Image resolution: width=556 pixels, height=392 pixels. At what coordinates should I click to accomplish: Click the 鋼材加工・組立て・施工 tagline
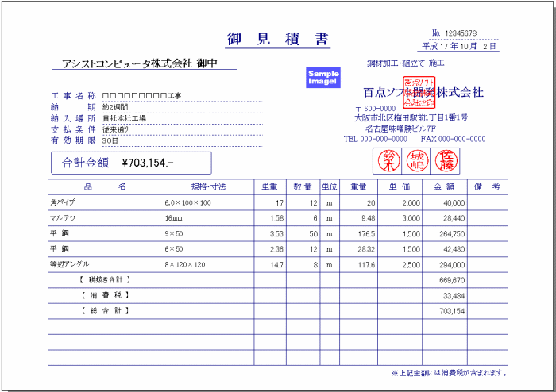click(405, 63)
